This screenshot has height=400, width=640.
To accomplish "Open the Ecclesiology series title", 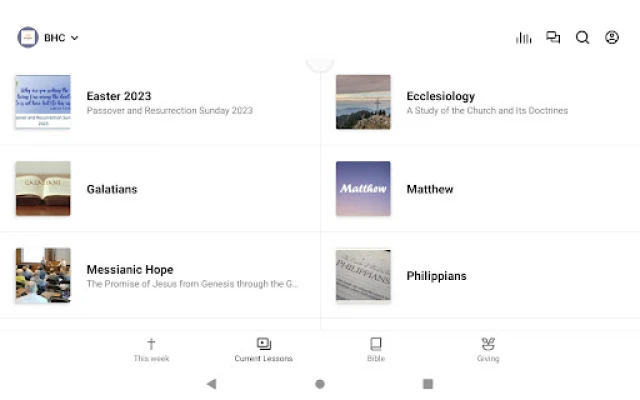I will [440, 96].
